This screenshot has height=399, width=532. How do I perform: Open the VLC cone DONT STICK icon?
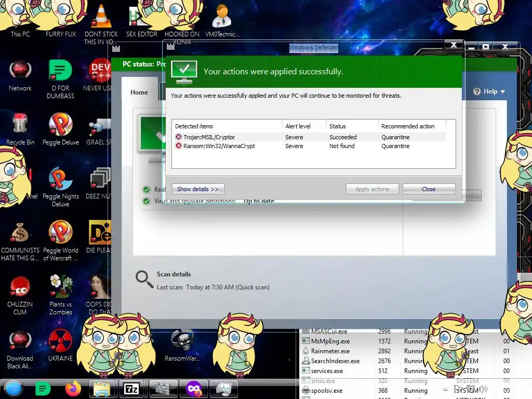(101, 24)
